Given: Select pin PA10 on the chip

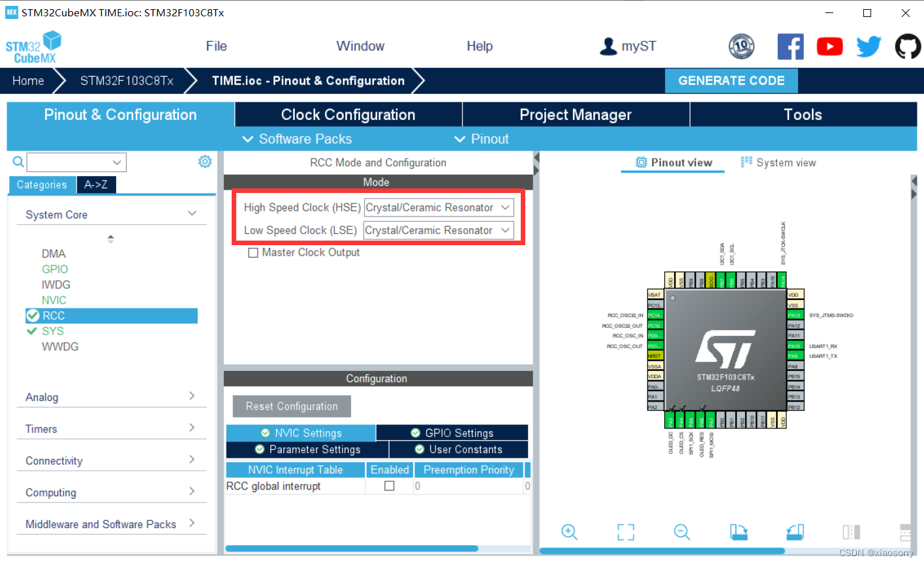Looking at the screenshot, I should (x=795, y=346).
